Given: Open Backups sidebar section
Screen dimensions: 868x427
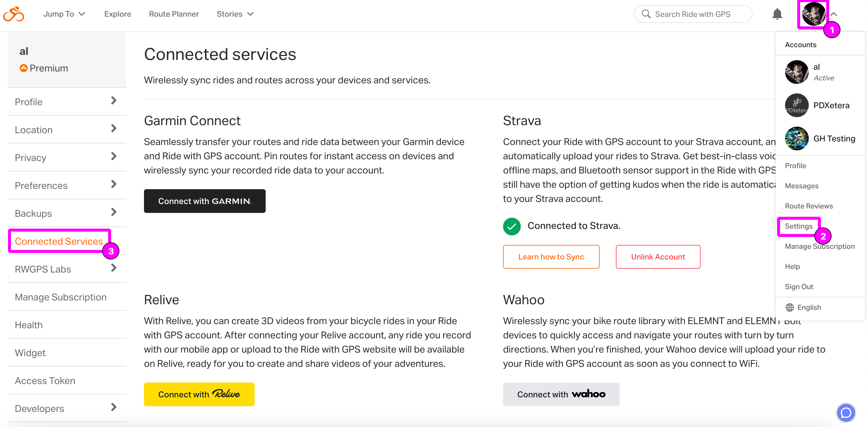Looking at the screenshot, I should coord(67,213).
